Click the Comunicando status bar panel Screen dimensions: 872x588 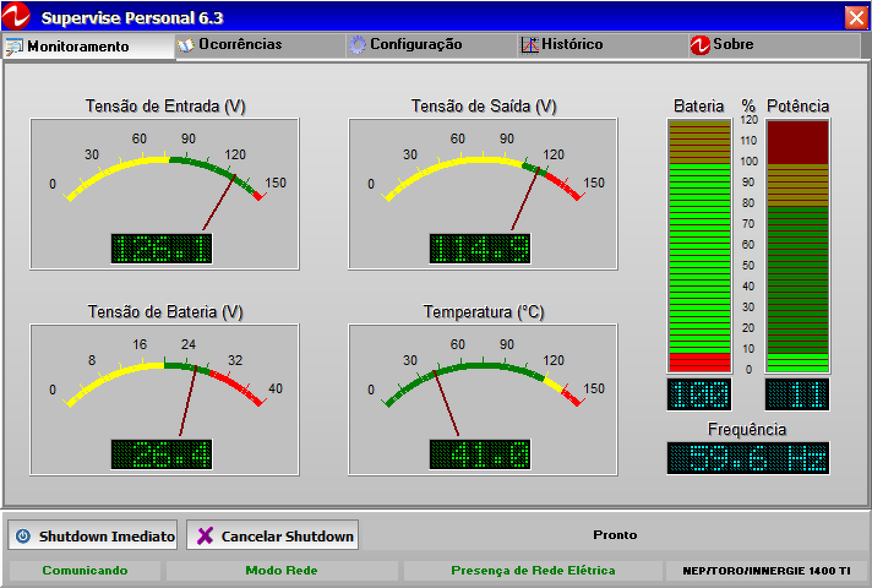[x=85, y=570]
